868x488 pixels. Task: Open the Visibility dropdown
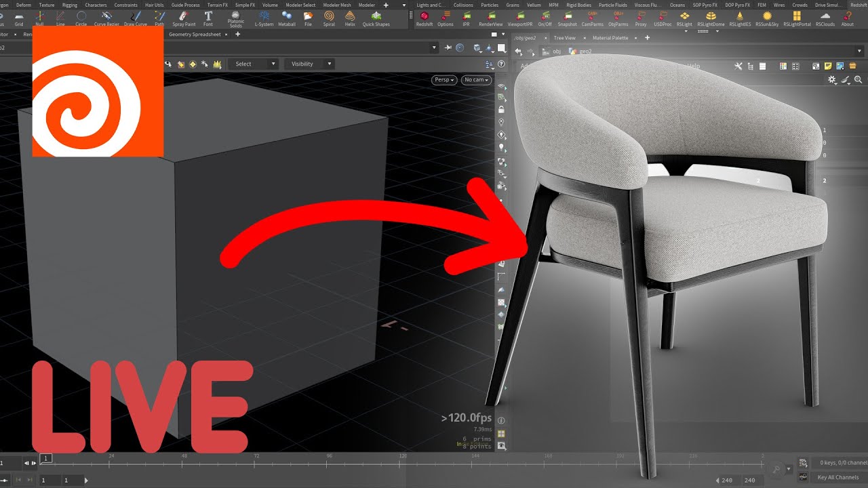[309, 64]
